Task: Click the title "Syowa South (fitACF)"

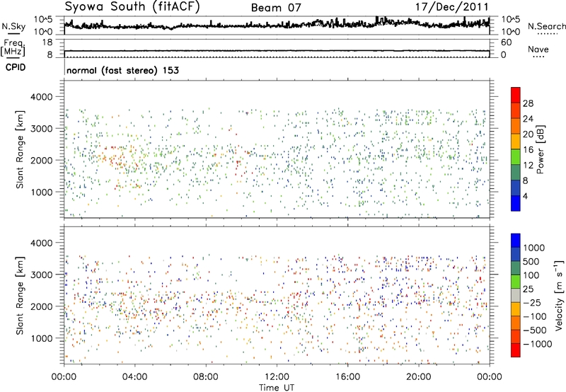Action: [x=132, y=6]
